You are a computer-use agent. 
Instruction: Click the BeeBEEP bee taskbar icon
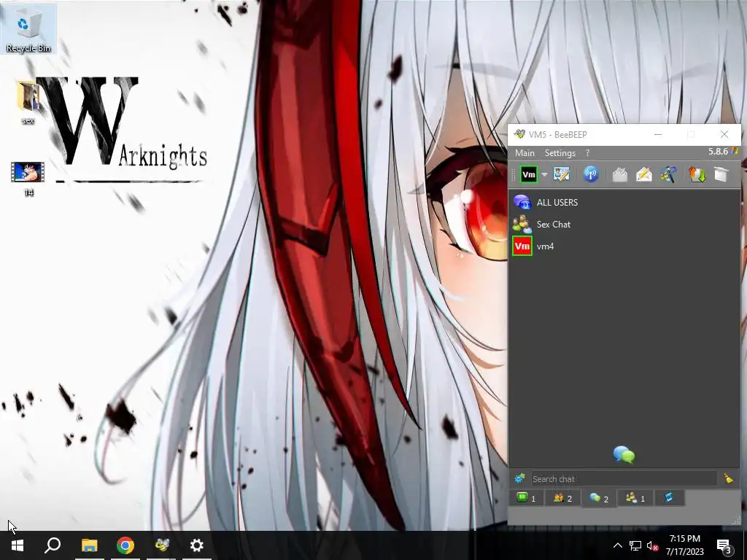click(161, 545)
